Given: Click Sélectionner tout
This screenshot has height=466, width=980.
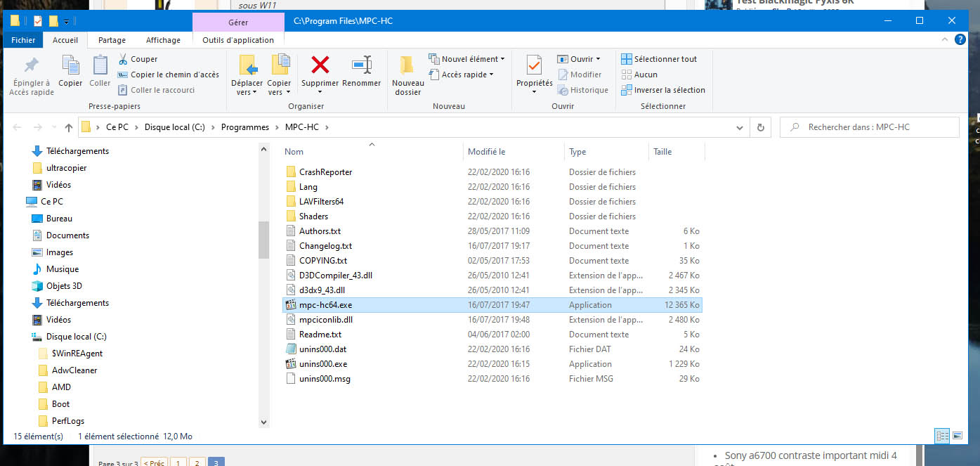Looking at the screenshot, I should pos(659,59).
